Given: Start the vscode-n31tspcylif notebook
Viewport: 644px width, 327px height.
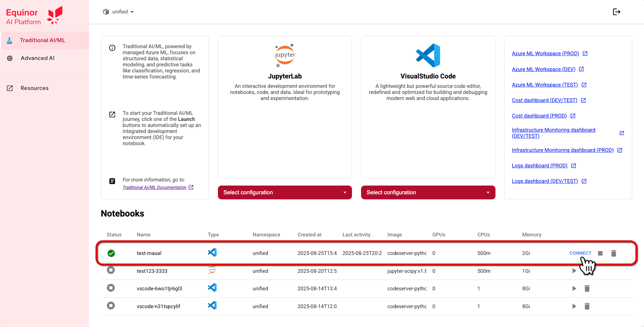Looking at the screenshot, I should pos(574,306).
